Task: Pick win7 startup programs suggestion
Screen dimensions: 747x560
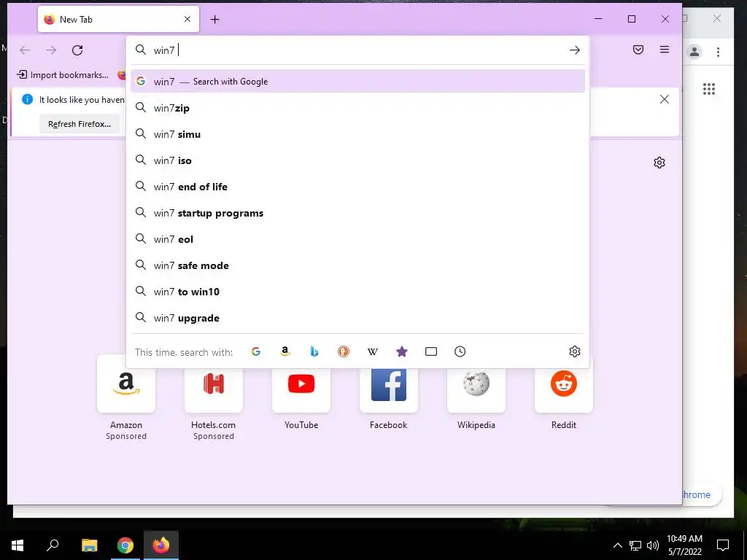Action: pos(357,213)
